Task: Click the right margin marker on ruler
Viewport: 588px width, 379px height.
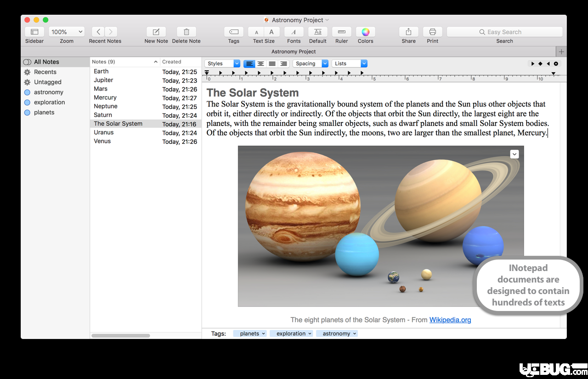Action: [x=554, y=74]
